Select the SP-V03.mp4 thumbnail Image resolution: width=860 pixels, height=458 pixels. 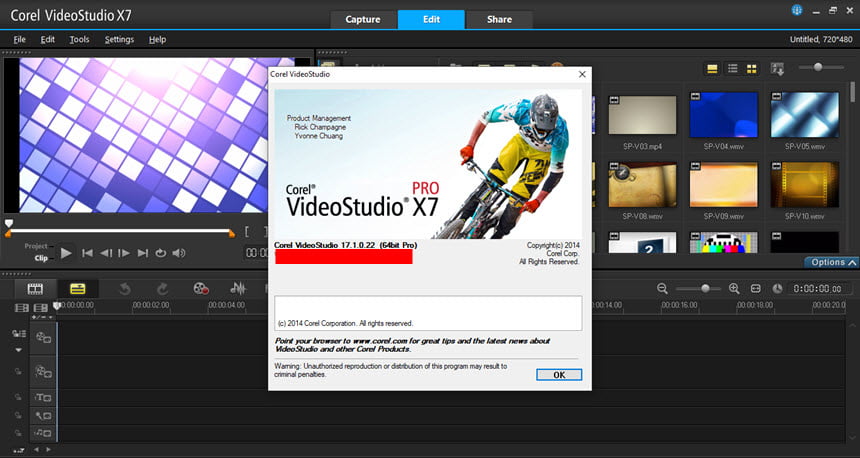pos(642,115)
